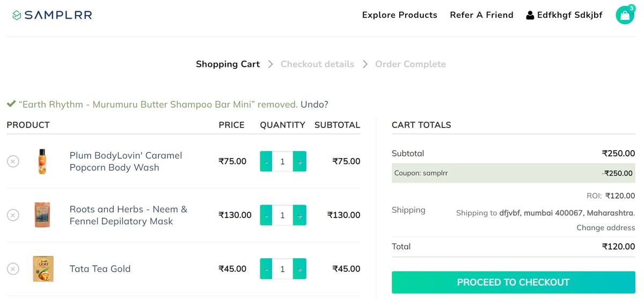Decrease quantity of Plum Body Wash
This screenshot has width=644, height=299.
click(x=266, y=162)
